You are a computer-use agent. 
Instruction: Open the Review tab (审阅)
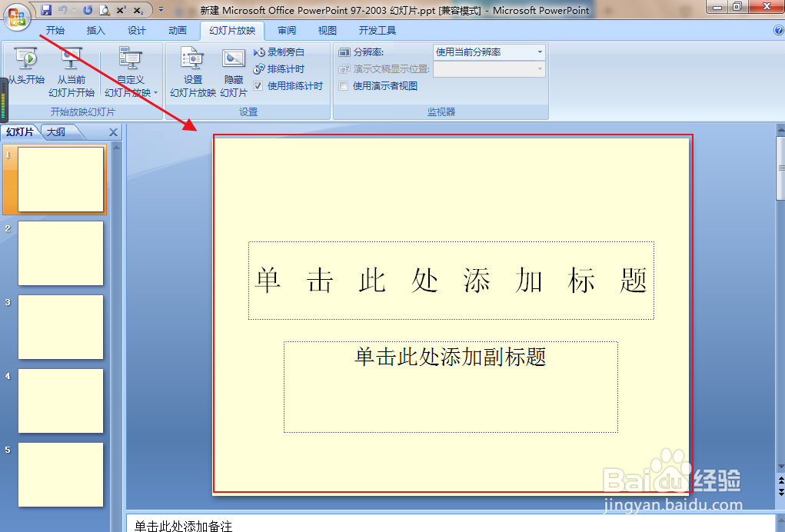coord(287,31)
